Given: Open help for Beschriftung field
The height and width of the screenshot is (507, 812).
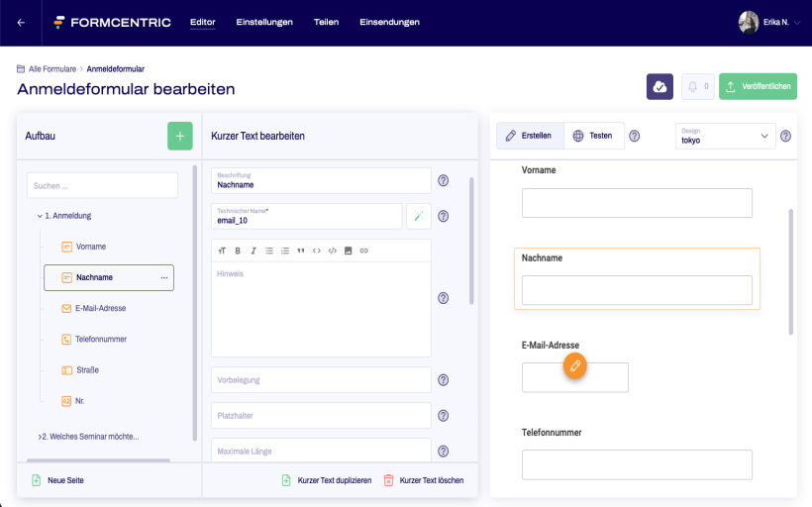Looking at the screenshot, I should click(444, 181).
